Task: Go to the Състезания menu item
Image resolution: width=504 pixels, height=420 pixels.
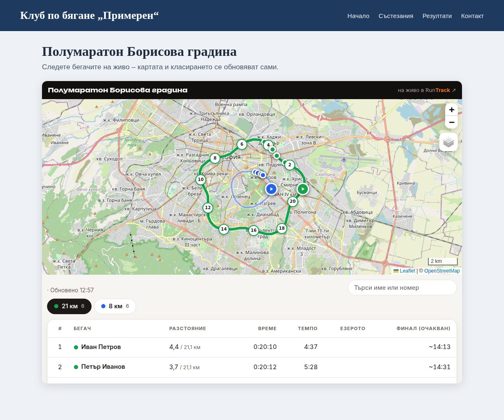Action: click(x=396, y=16)
